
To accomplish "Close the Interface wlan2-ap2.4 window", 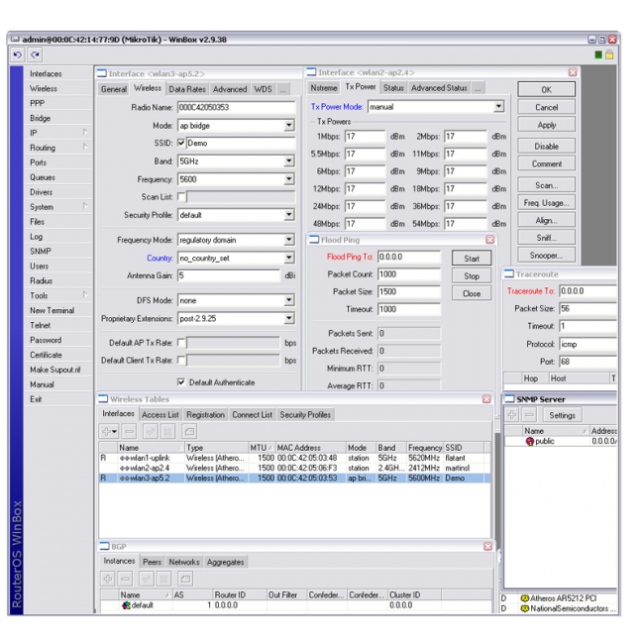I will pos(573,72).
